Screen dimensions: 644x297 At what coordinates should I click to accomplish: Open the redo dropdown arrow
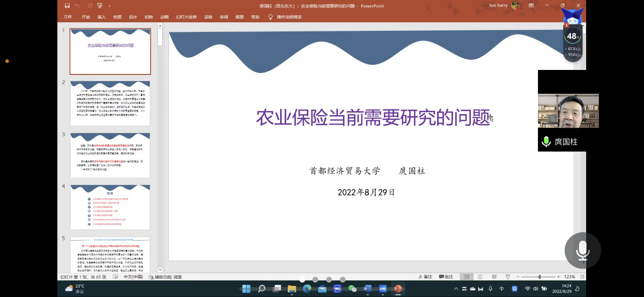pyautogui.click(x=83, y=6)
